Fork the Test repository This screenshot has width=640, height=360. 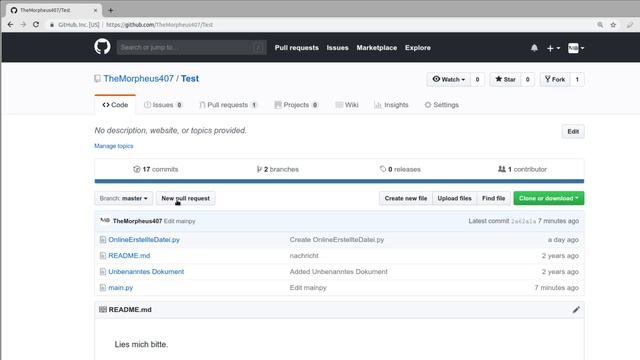tap(555, 80)
